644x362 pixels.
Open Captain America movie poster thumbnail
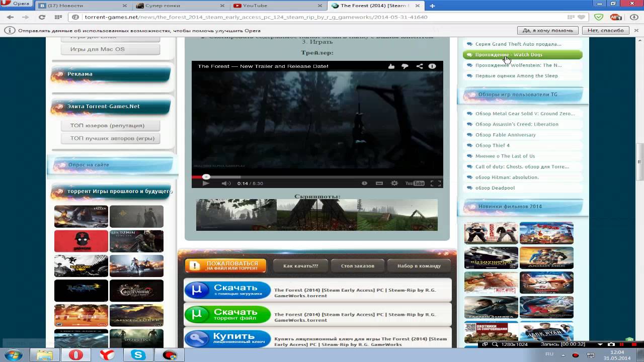pos(491,308)
